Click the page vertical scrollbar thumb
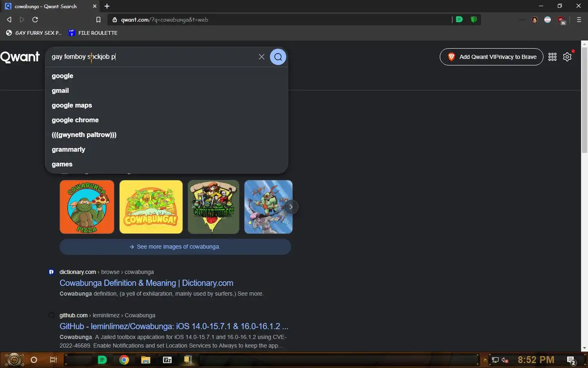The height and width of the screenshot is (368, 588). (584, 100)
